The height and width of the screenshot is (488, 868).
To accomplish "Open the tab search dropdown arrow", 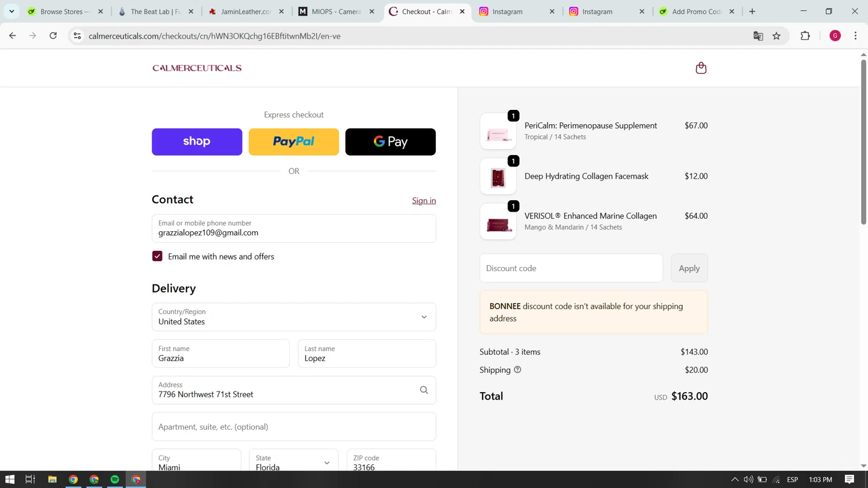I will click(12, 12).
